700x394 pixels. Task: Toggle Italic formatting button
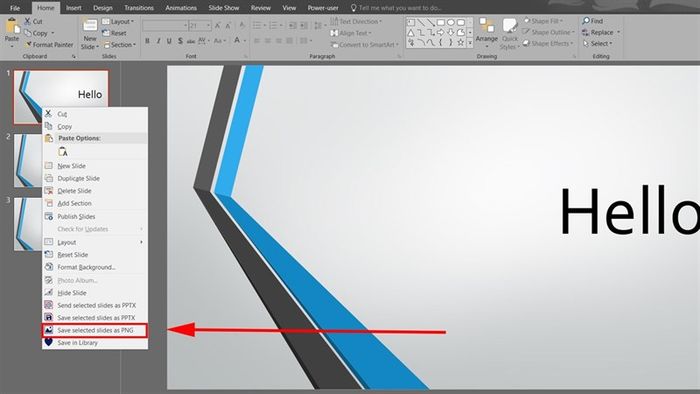coord(158,41)
